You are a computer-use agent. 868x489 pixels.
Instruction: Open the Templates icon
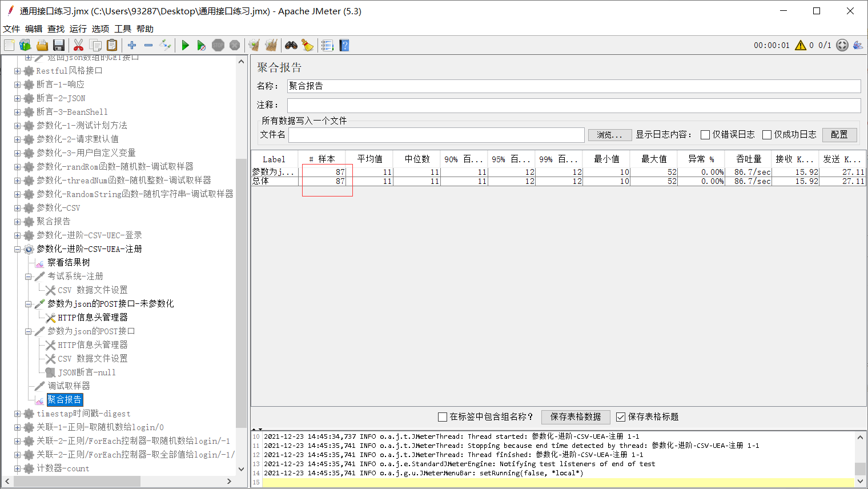coord(25,45)
